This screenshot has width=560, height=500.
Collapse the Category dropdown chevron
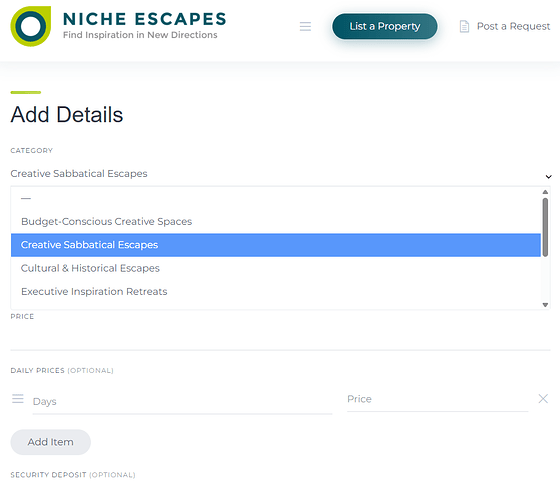[x=548, y=176]
